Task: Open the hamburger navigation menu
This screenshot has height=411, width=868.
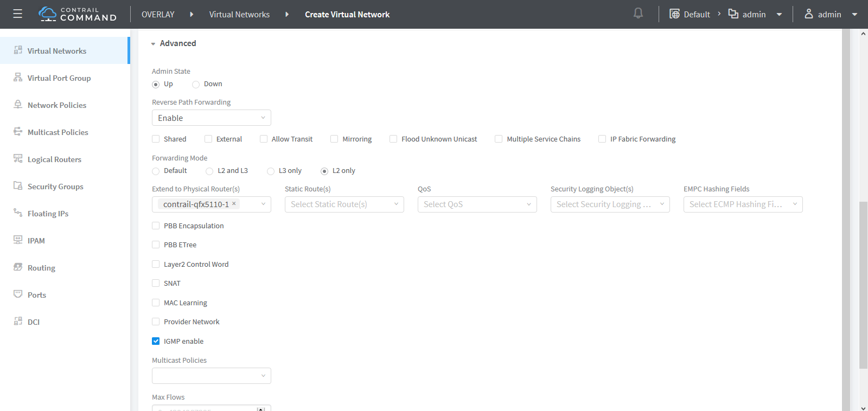Action: pyautogui.click(x=17, y=14)
